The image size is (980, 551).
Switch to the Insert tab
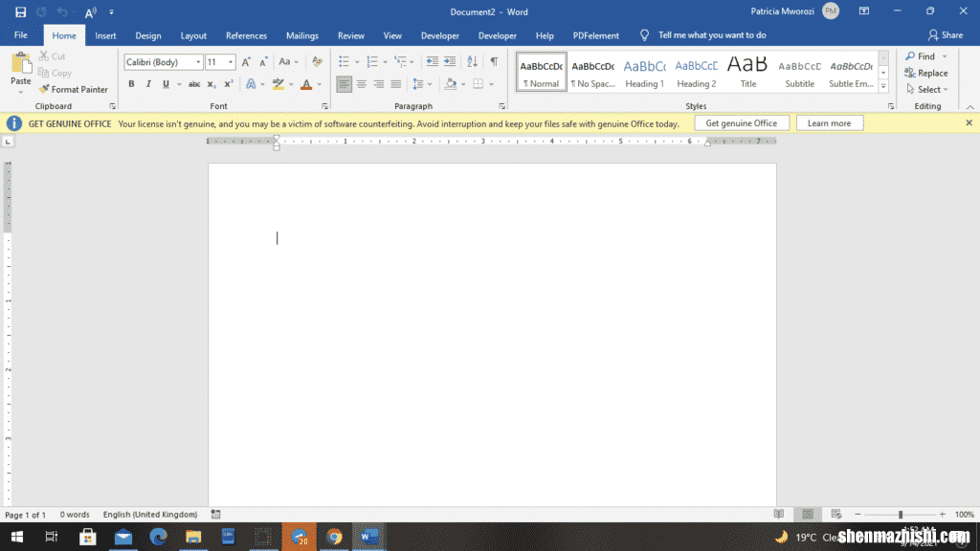[x=105, y=35]
